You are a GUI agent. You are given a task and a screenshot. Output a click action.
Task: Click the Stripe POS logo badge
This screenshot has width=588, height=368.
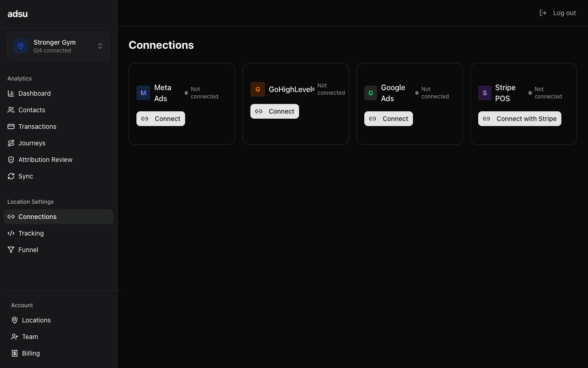coord(485,93)
